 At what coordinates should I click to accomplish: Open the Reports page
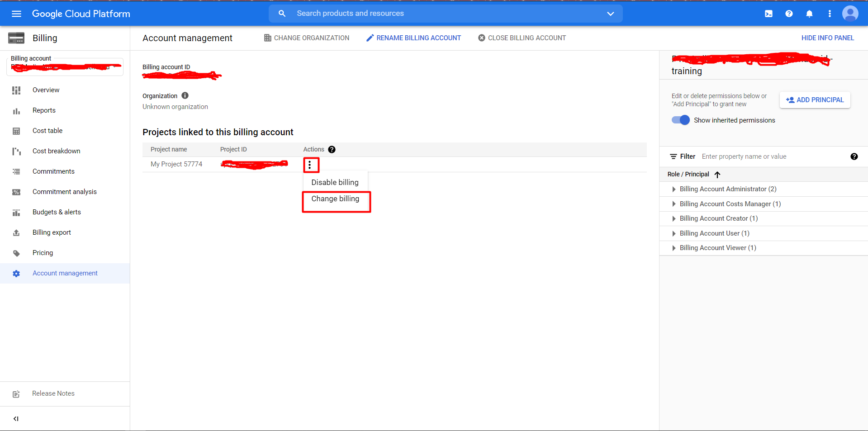pos(44,110)
